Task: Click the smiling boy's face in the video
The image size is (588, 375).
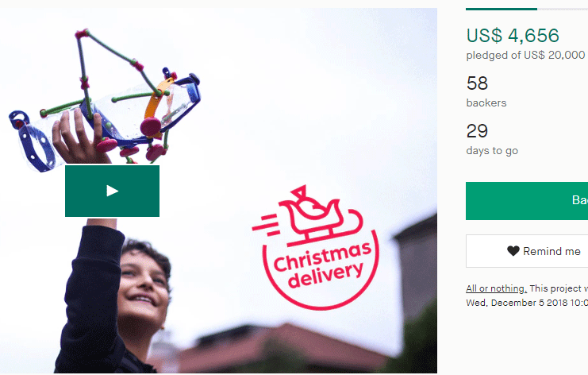Action: pyautogui.click(x=143, y=287)
